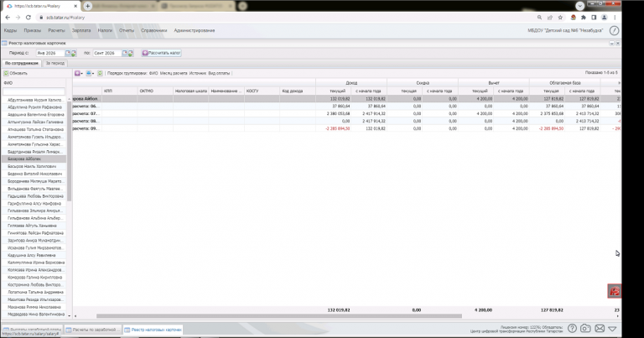Switch to 'Реестр налоговых карточек' bottom window tab
Image resolution: width=644 pixels, height=338 pixels.
click(x=153, y=330)
